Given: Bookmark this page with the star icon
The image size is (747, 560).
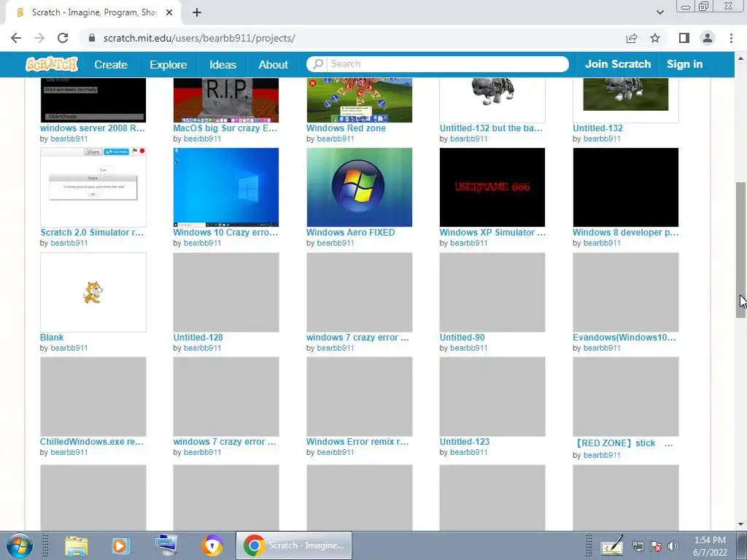Looking at the screenshot, I should pos(655,38).
